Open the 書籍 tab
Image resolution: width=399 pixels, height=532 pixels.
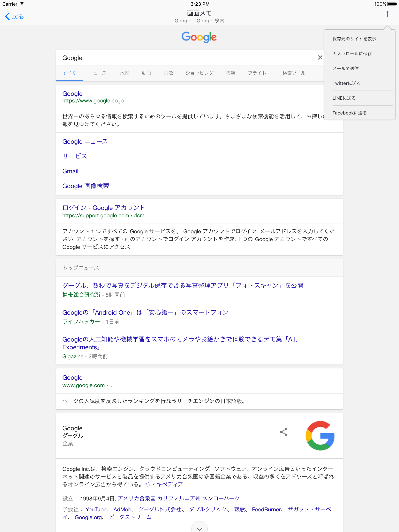point(230,73)
